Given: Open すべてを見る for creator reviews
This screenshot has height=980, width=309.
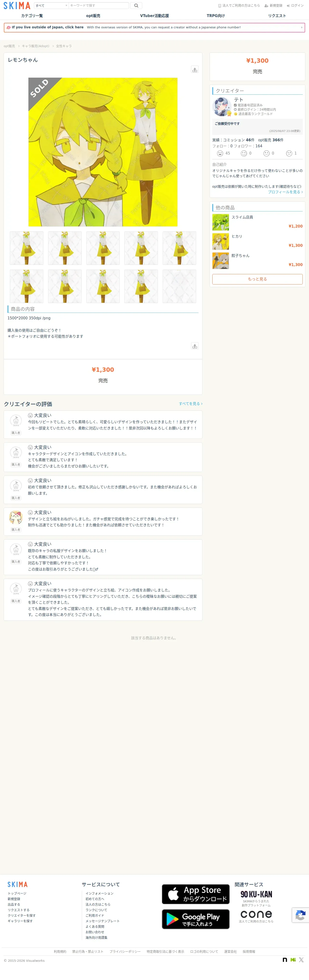Looking at the screenshot, I should tap(191, 404).
